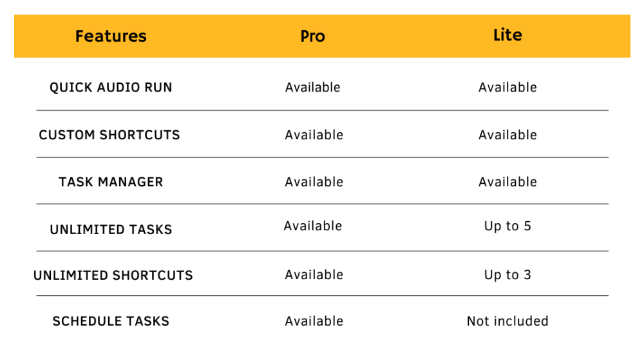Click the Task Manager feature label
This screenshot has width=644, height=345.
(111, 182)
